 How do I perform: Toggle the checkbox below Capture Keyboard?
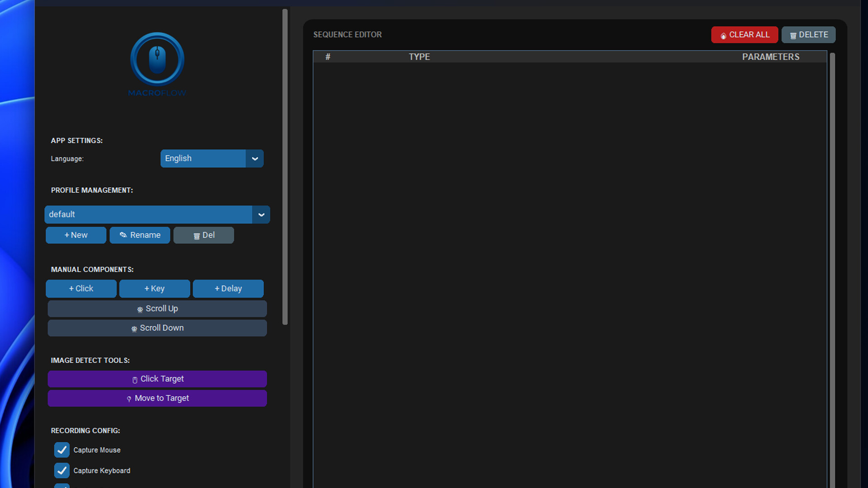pos(62,487)
